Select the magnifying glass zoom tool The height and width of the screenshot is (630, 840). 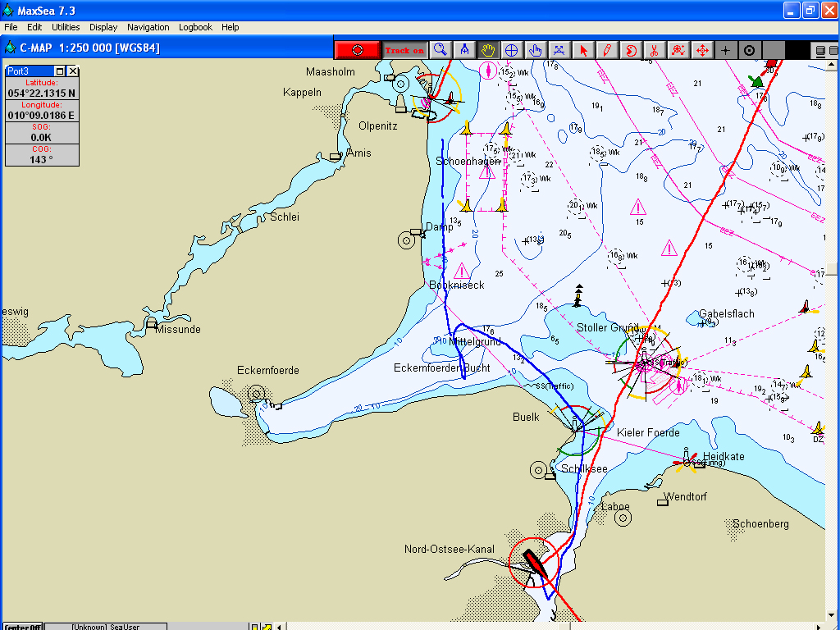[x=441, y=50]
